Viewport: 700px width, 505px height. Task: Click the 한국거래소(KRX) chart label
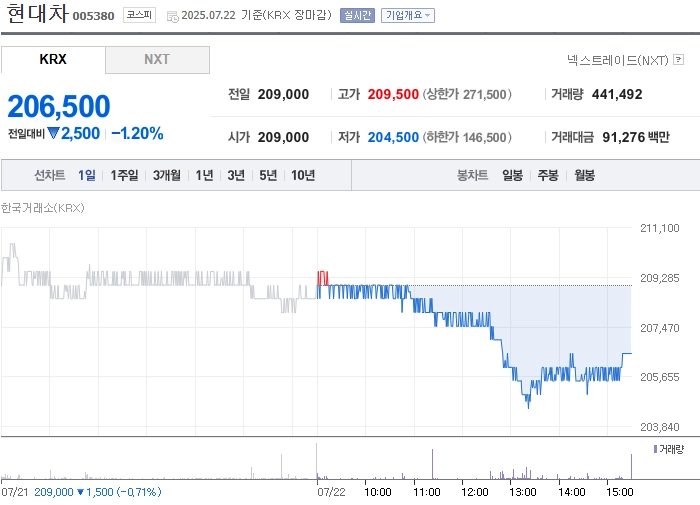[x=42, y=208]
